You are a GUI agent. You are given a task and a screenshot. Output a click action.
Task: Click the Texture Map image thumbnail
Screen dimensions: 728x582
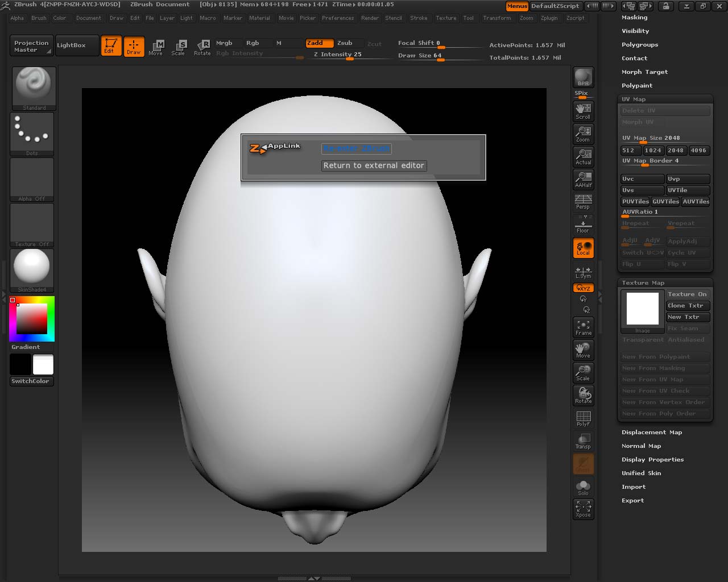point(642,309)
